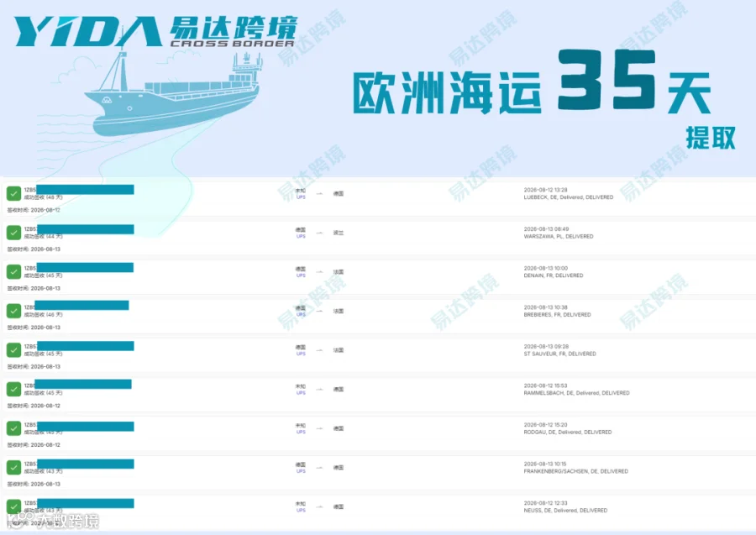Image resolution: width=756 pixels, height=535 pixels.
Task: Toggle green checkmark for WARSZAWA delivery row
Action: click(x=13, y=233)
